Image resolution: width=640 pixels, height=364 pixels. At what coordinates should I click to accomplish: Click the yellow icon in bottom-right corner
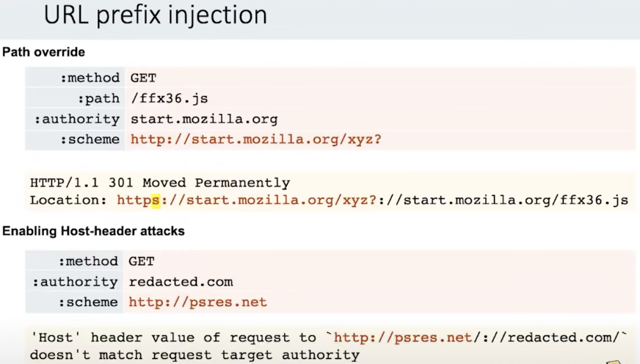615,360
